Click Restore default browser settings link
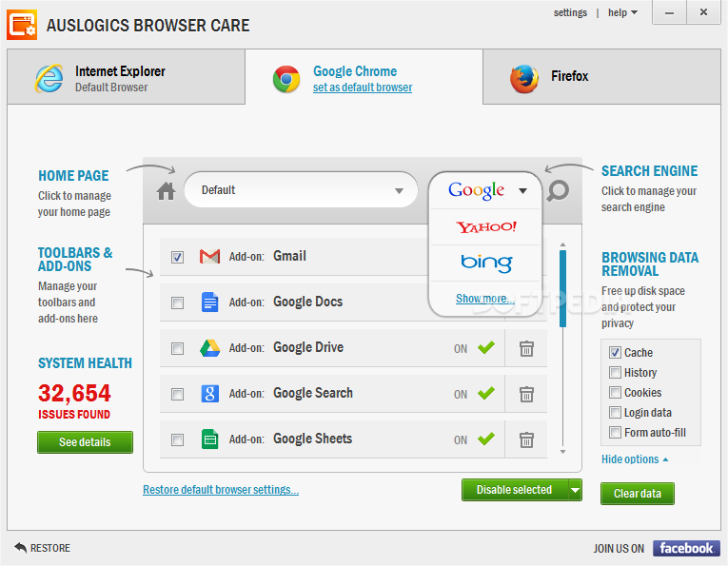The width and height of the screenshot is (728, 566). click(x=221, y=490)
